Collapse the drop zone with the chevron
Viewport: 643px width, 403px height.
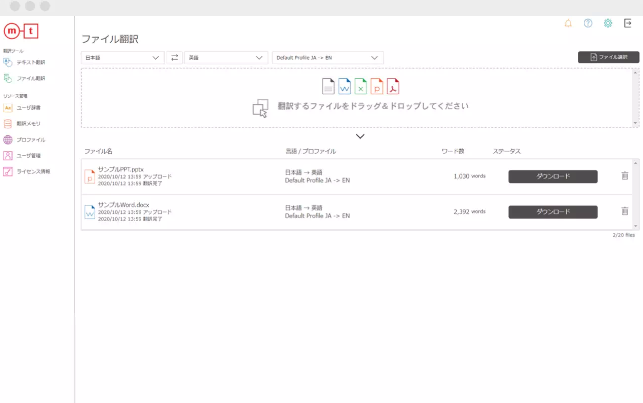360,136
